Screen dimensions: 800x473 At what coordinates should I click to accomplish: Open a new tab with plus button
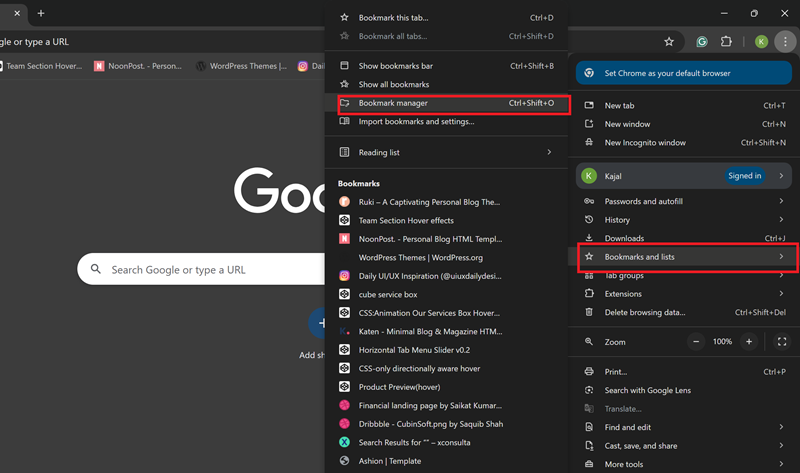pyautogui.click(x=41, y=13)
